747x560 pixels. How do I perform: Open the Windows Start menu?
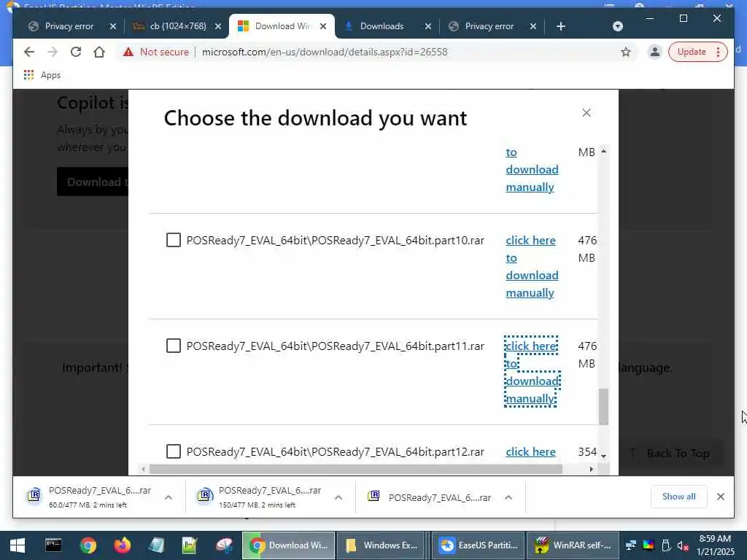(18, 545)
